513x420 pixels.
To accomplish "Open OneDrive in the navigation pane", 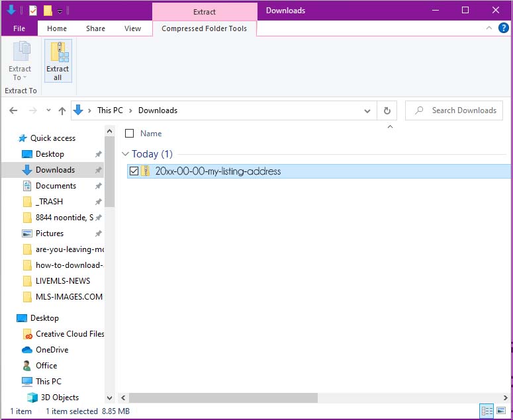I will point(52,350).
